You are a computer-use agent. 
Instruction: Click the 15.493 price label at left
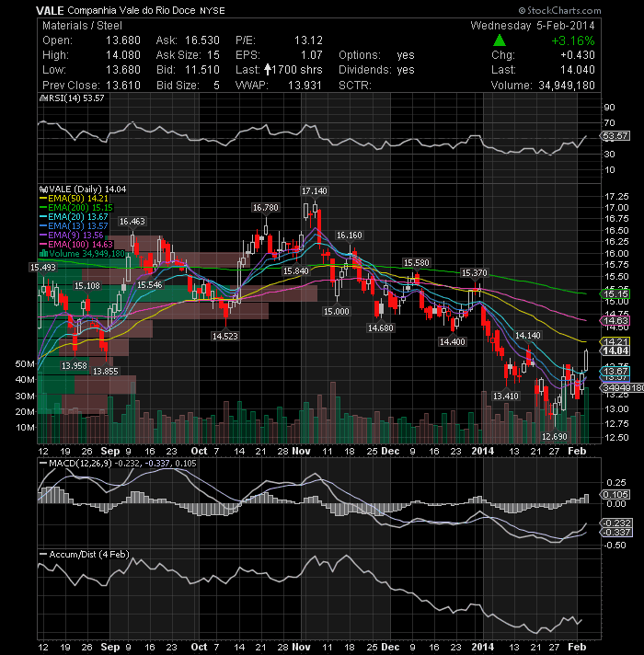(x=43, y=268)
